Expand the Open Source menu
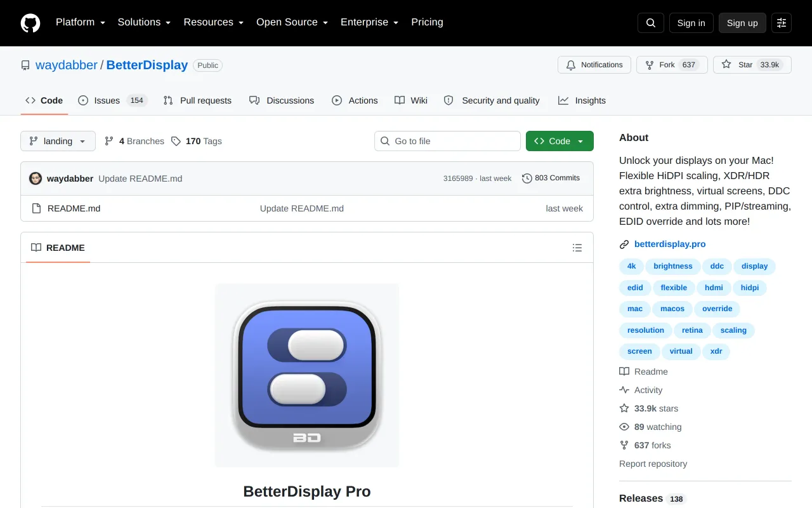This screenshot has height=508, width=812. (292, 22)
